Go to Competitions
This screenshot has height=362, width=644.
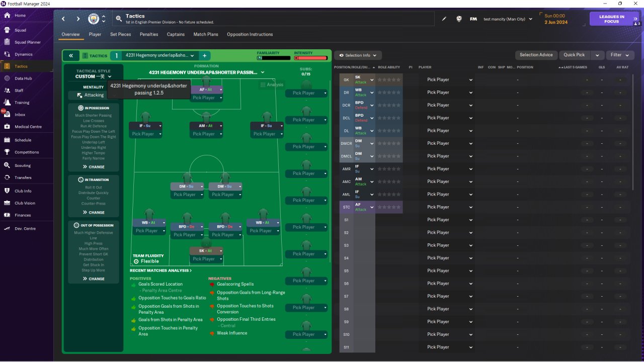click(x=26, y=152)
